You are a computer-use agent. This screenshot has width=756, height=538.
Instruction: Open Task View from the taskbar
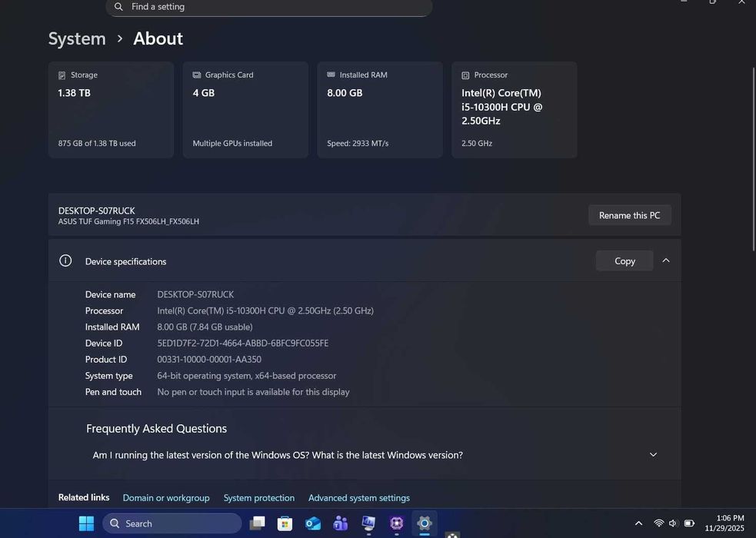tap(257, 523)
